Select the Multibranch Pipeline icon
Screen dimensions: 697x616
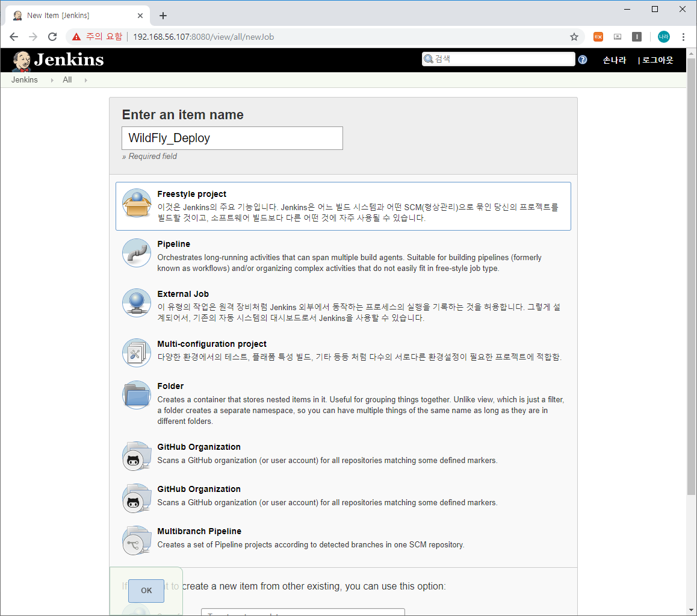[137, 540]
